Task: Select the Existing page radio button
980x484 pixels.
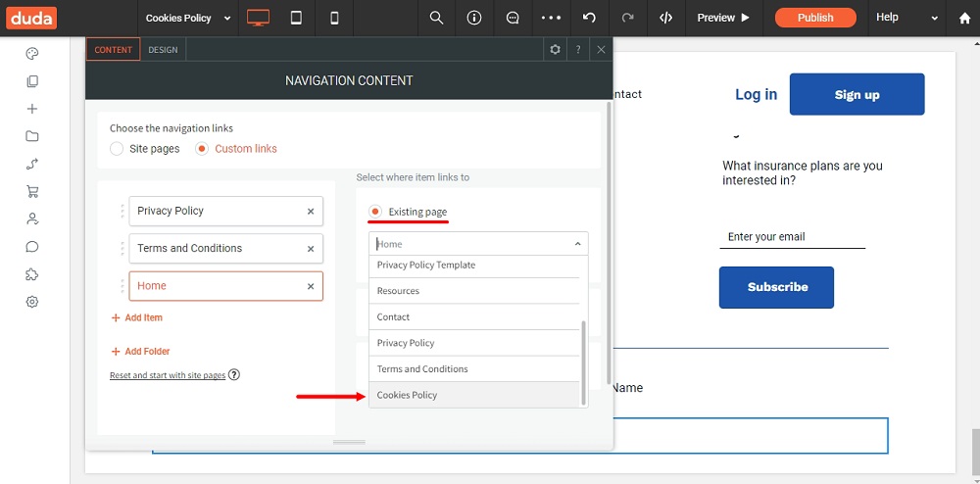Action: point(375,212)
